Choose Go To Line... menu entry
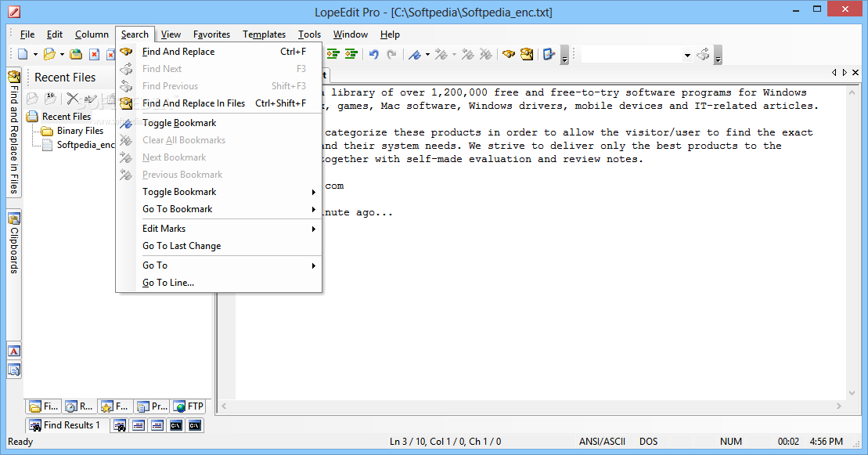The width and height of the screenshot is (868, 455). point(219,283)
